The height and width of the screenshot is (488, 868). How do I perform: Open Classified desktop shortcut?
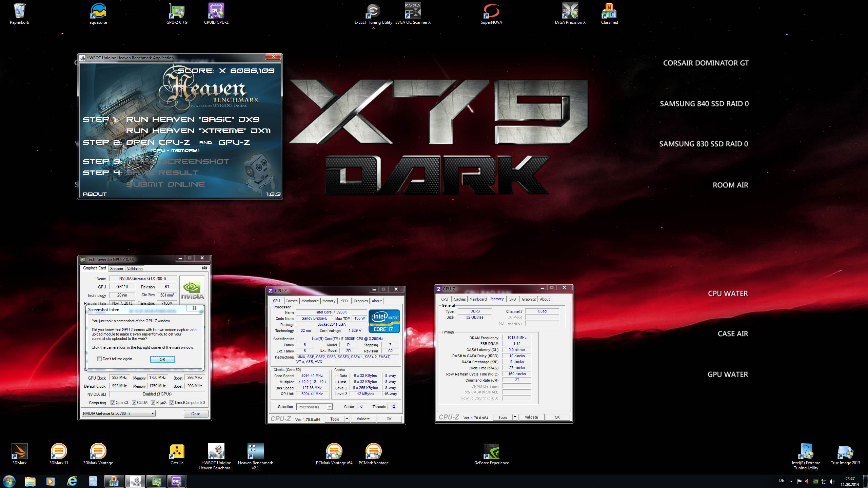tap(609, 14)
